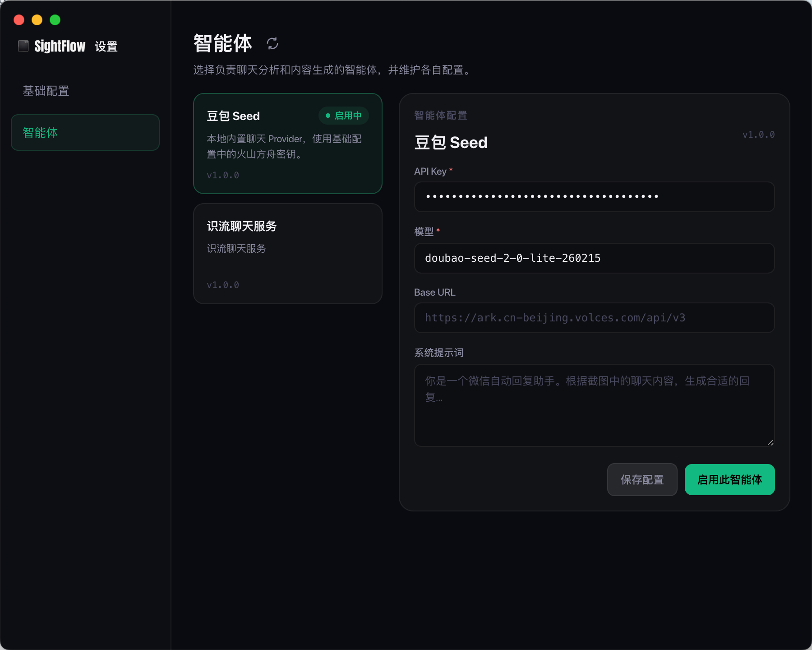812x650 pixels.
Task: Click the refresh icon next to 智能体 heading
Action: coord(272,43)
